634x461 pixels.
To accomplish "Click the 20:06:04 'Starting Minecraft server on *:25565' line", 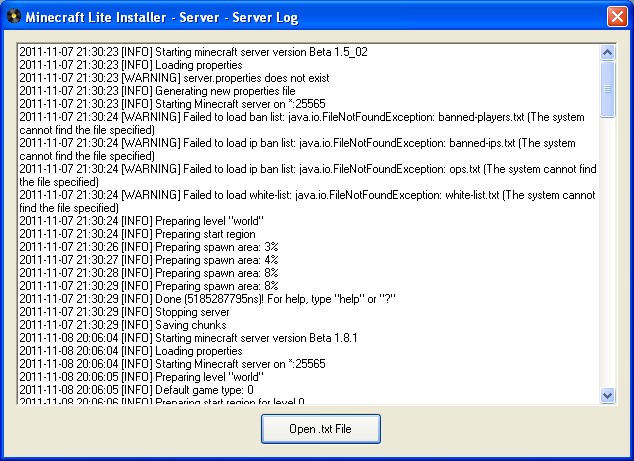I will 172,364.
